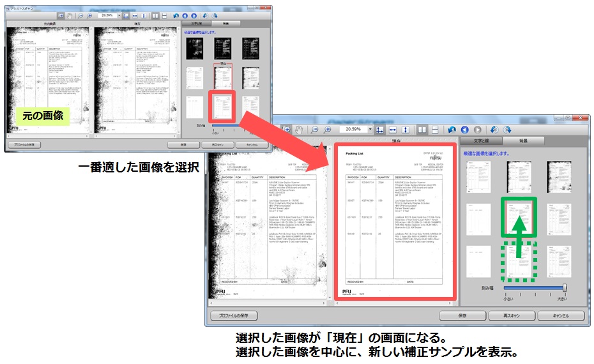Screen dimensions: 594x364
Task: Click キャンセル button in front window
Action: [x=561, y=315]
